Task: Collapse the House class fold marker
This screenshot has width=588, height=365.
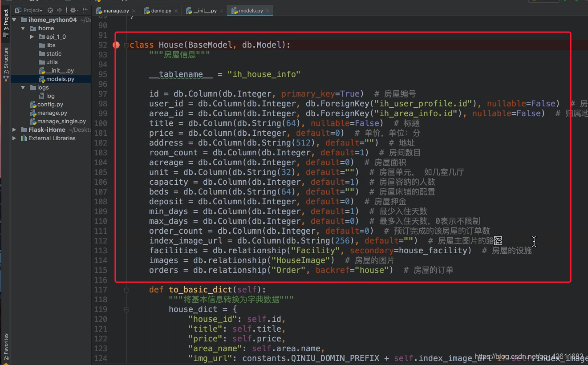Action: [x=126, y=45]
